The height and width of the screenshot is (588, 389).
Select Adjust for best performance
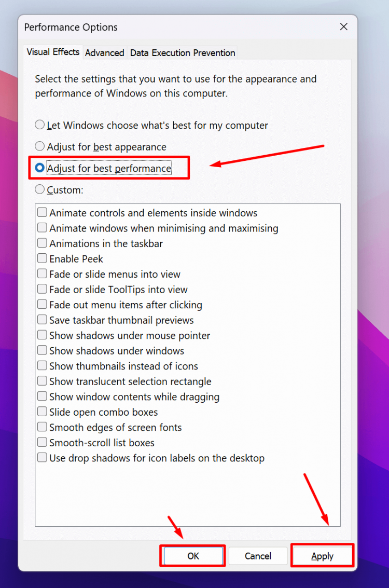pyautogui.click(x=39, y=167)
